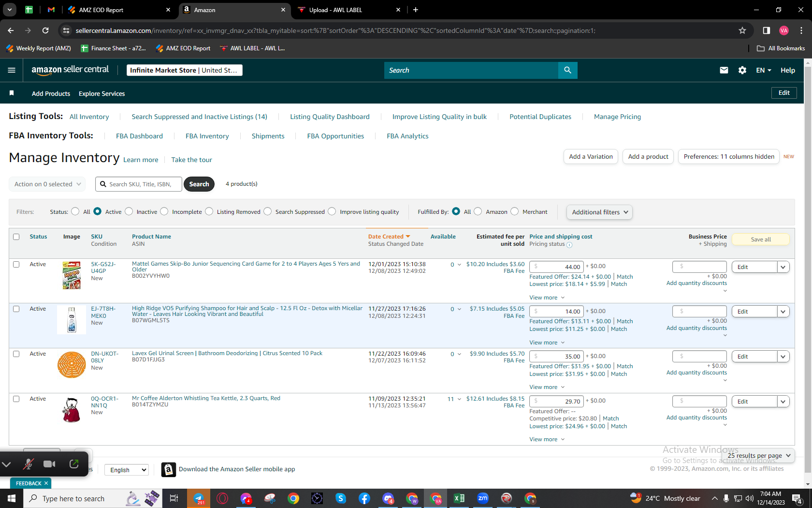Click the Add a product button
Image resolution: width=812 pixels, height=508 pixels.
click(x=648, y=156)
